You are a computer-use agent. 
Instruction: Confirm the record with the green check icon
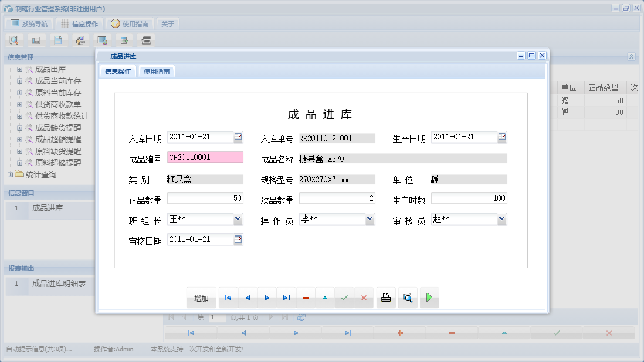click(345, 298)
